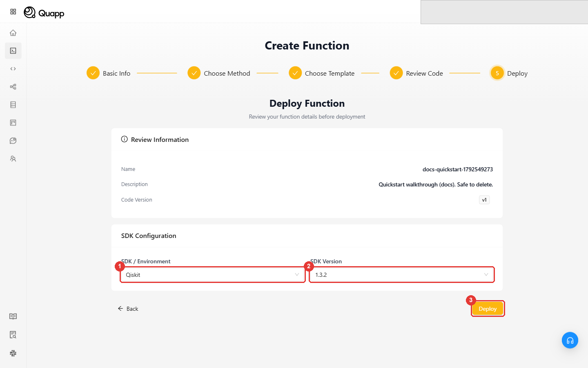Screen dimensions: 588x368
Task: Open the code brackets sidebar icon
Action: click(x=13, y=69)
